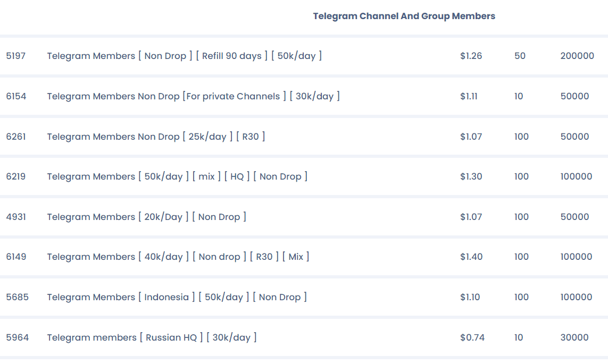Select the mix HQ Non Drop service
The height and width of the screenshot is (364, 608).
point(177,176)
